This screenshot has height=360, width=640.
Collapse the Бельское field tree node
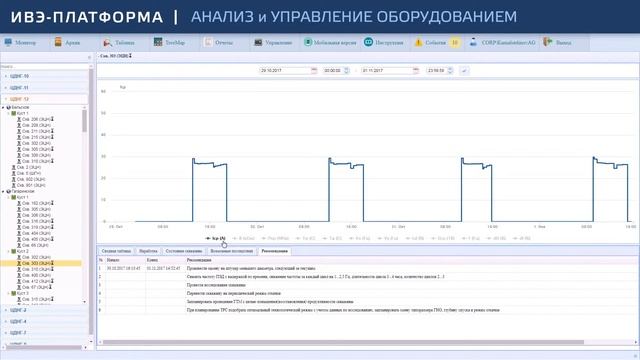click(x=3, y=108)
